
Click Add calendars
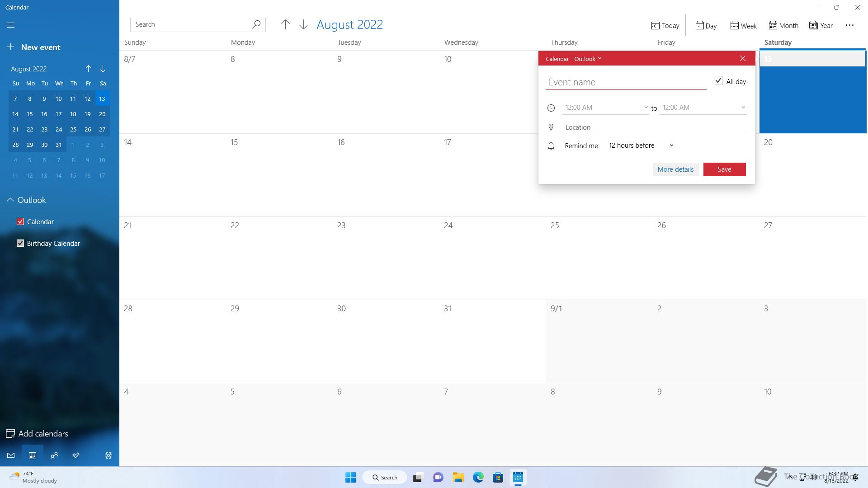point(37,434)
